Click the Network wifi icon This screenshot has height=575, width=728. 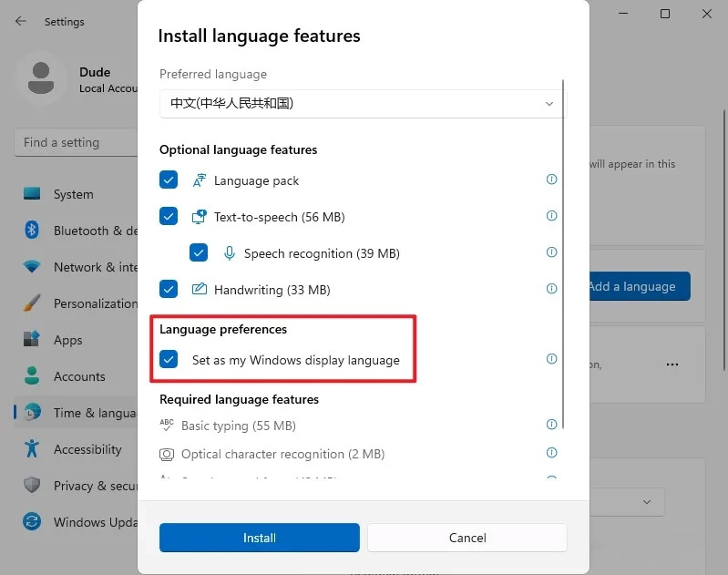(32, 267)
